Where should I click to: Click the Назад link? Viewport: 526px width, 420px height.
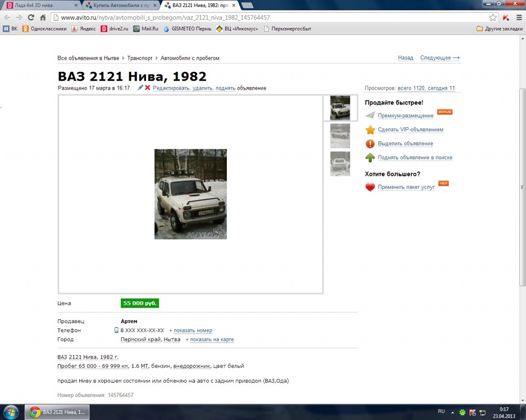point(405,57)
